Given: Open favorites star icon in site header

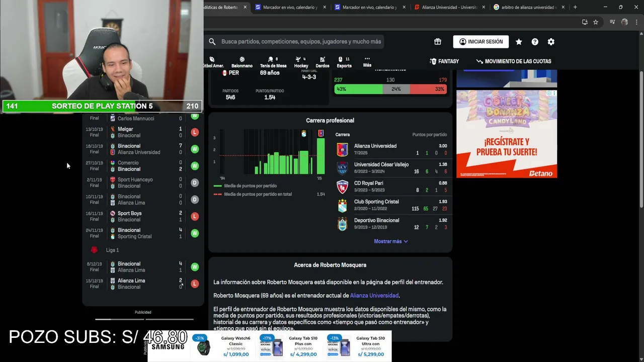Looking at the screenshot, I should (519, 42).
